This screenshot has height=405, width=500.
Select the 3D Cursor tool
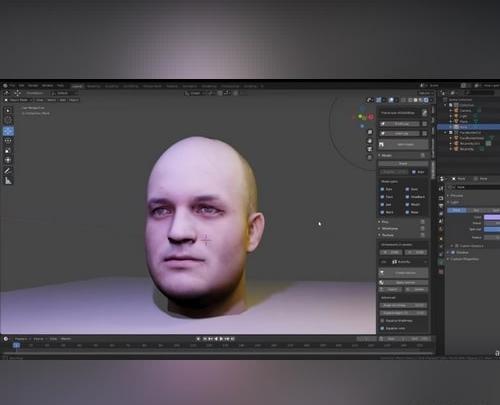point(8,120)
